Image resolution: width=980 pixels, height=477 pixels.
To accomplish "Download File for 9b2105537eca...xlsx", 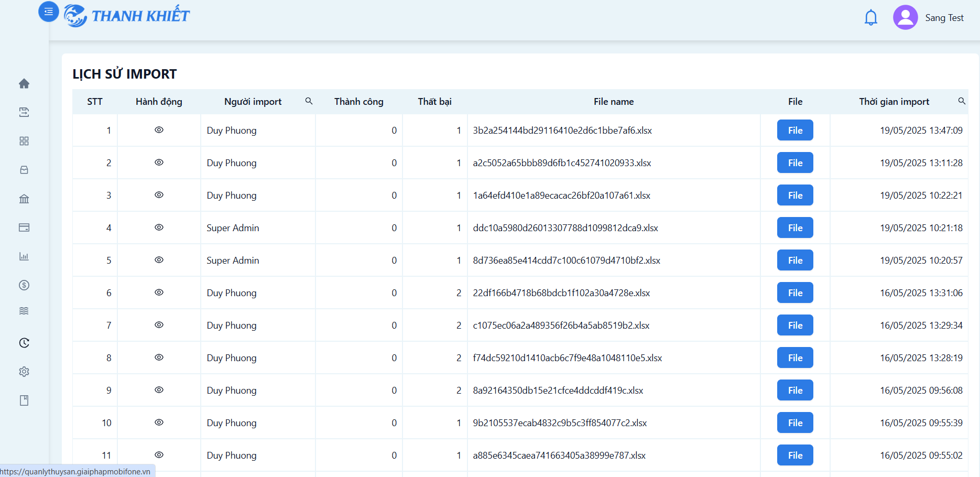I will click(795, 422).
